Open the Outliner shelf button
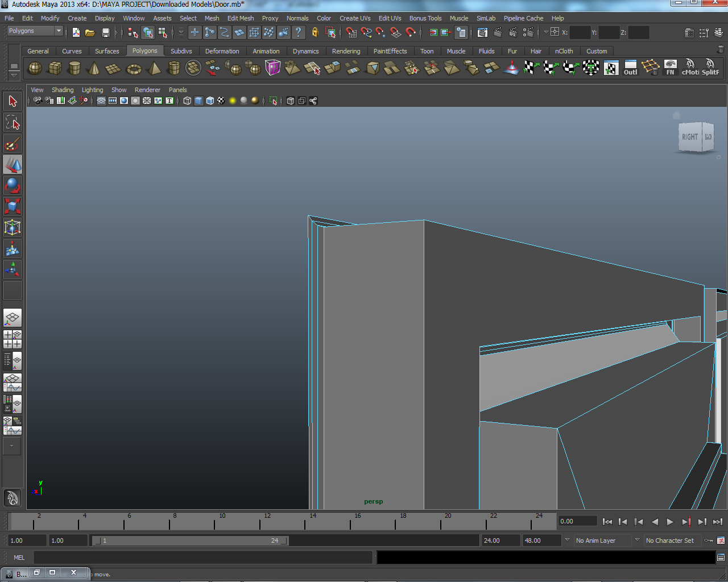Viewport: 728px width, 582px height. click(x=630, y=68)
